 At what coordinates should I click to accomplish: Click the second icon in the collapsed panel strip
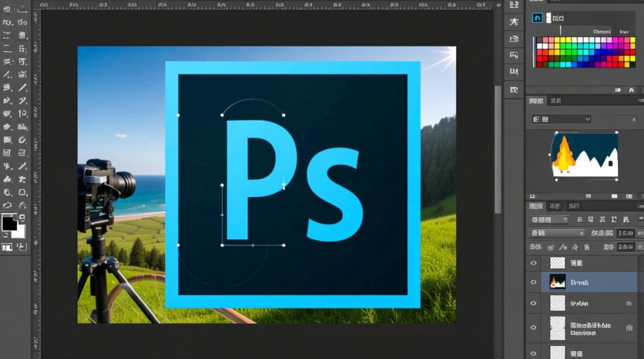tap(514, 22)
